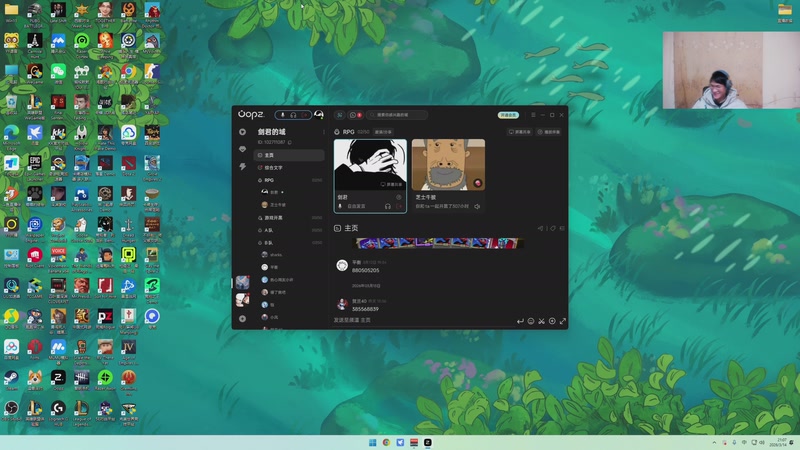Click 平衡 avatar in chat message
Screen dimensions: 800x450
[x=342, y=265]
